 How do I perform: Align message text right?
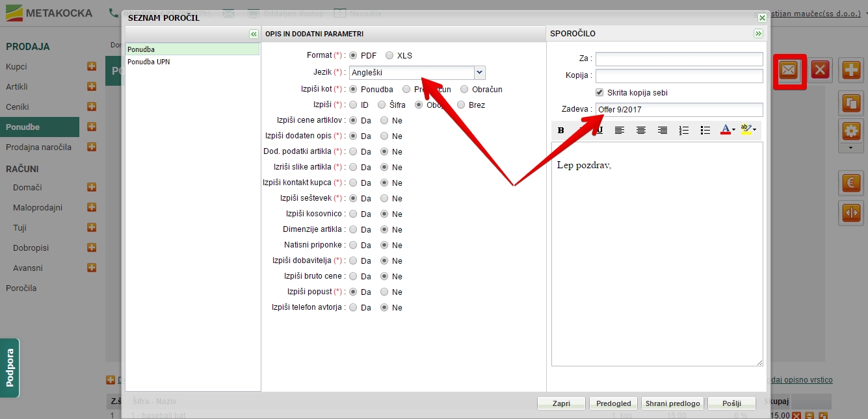[x=663, y=130]
